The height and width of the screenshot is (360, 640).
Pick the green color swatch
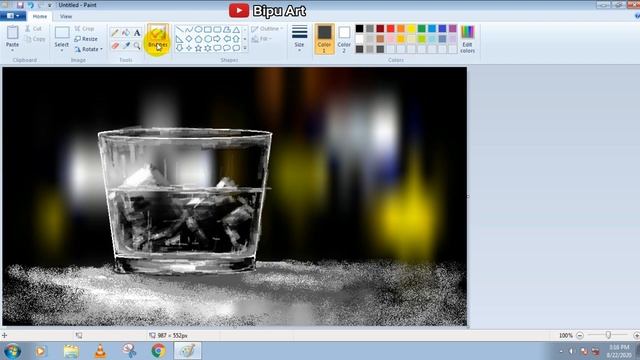421,28
